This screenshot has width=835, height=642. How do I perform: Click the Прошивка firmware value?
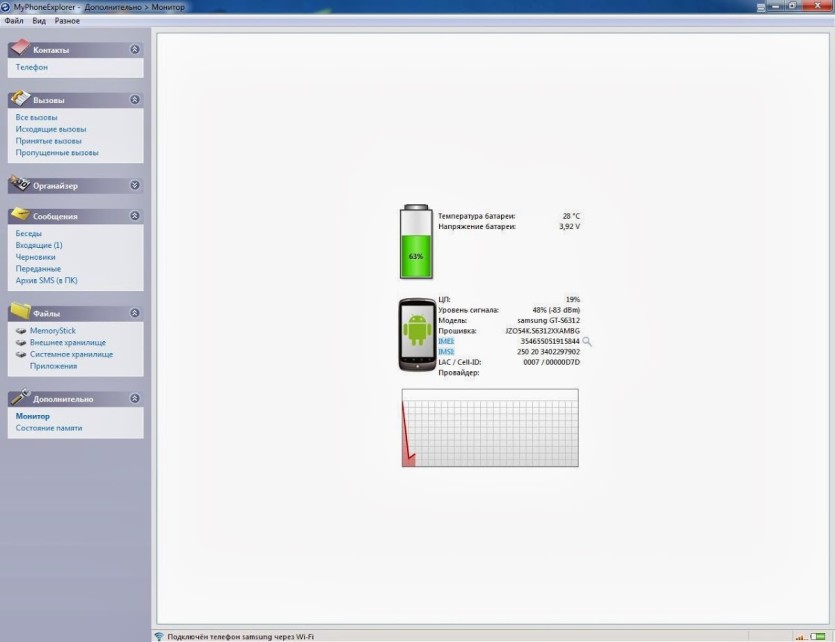point(543,331)
